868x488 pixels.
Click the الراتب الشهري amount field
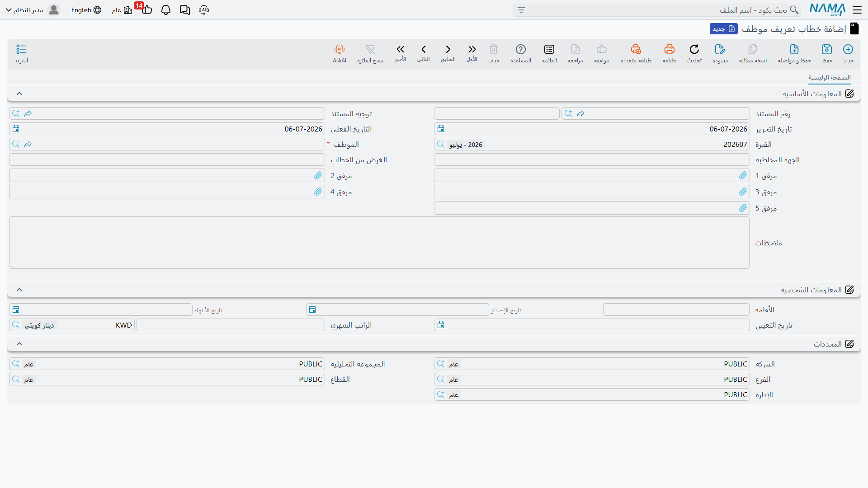coord(231,325)
